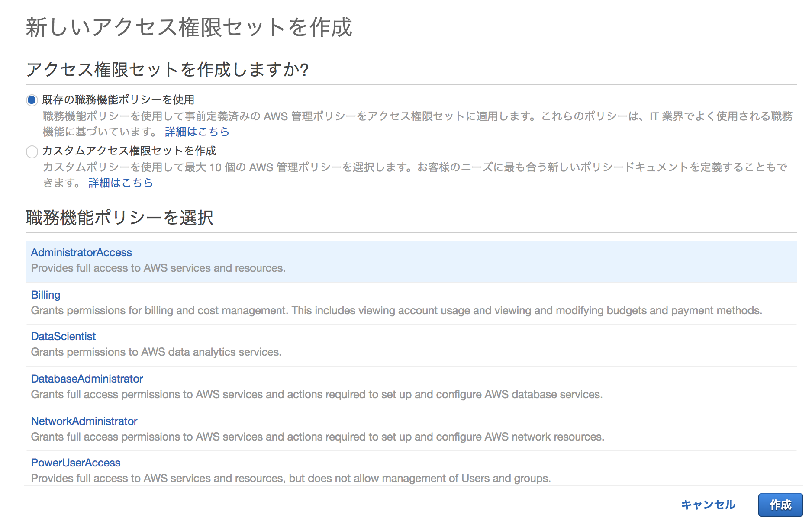This screenshot has height=521, width=812.
Task: Click heading 職務機能ポリシーを選択
Action: click(x=119, y=217)
